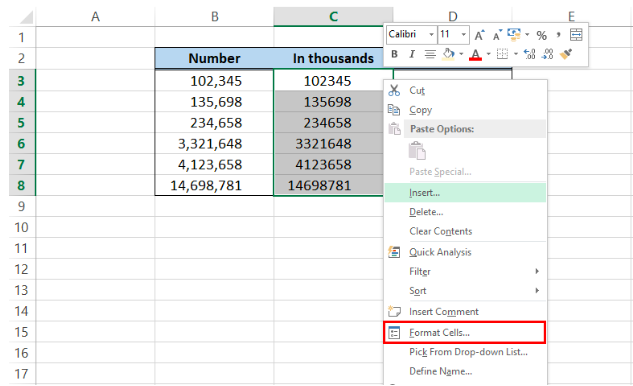Click the Increase Decimal icon

529,54
